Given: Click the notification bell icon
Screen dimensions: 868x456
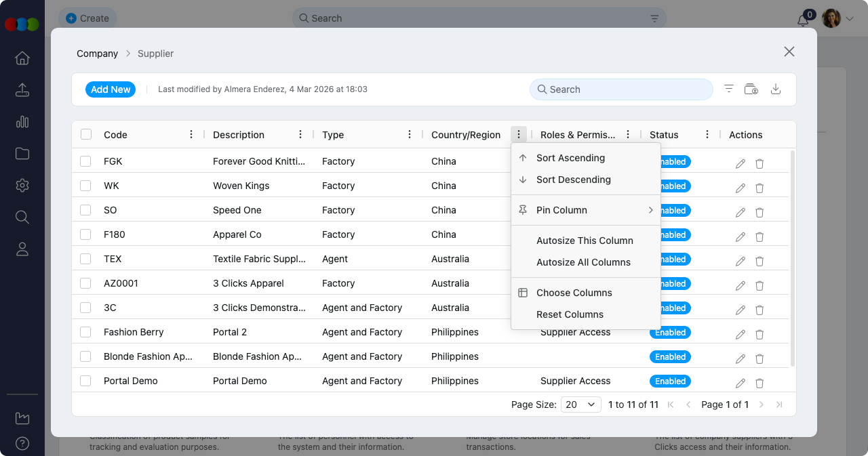Looking at the screenshot, I should (803, 20).
